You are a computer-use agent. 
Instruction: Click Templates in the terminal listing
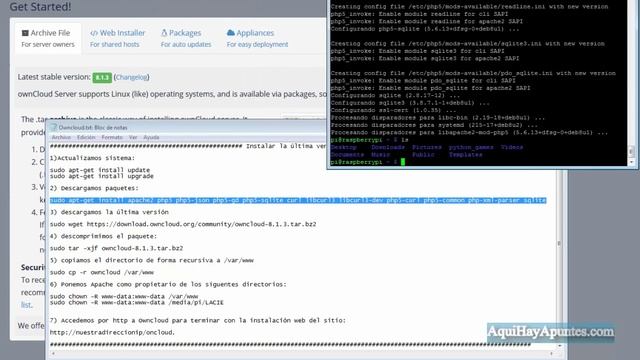[x=465, y=155]
